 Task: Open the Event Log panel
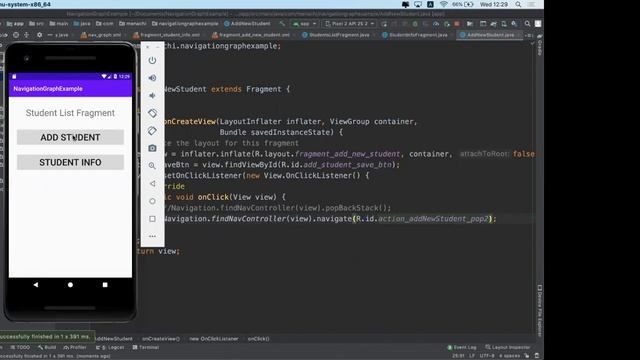click(x=462, y=347)
